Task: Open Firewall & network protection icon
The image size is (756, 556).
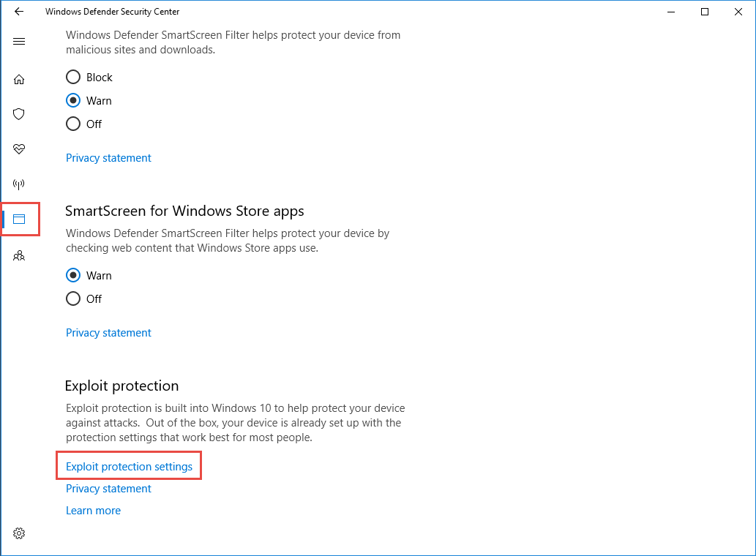Action: pos(19,184)
